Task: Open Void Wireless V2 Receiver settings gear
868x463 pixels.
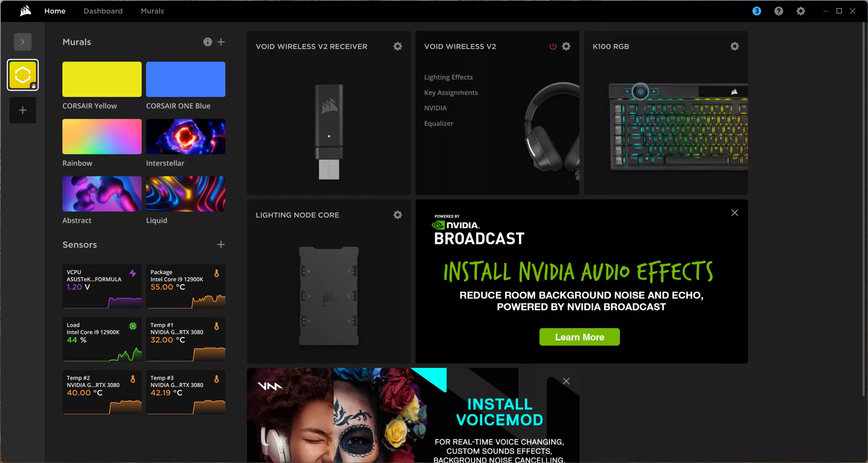Action: [398, 46]
